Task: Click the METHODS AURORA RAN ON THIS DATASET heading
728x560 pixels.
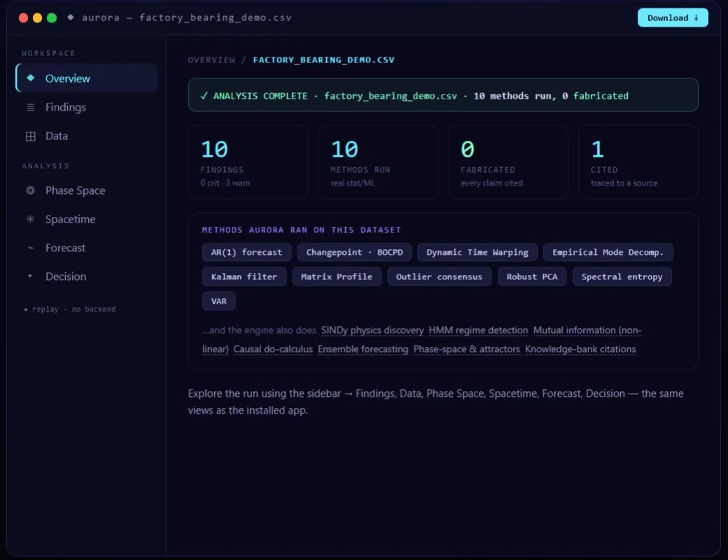Action: 301,230
